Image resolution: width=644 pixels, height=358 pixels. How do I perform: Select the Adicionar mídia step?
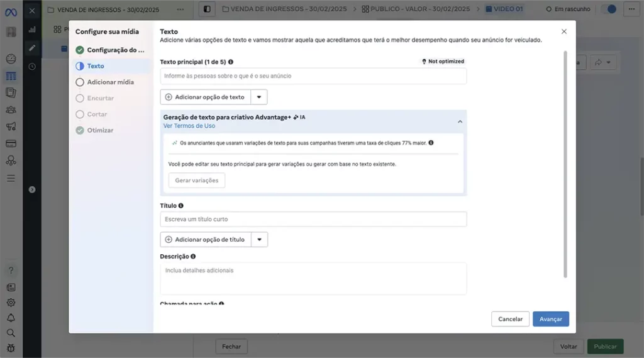[x=110, y=82]
